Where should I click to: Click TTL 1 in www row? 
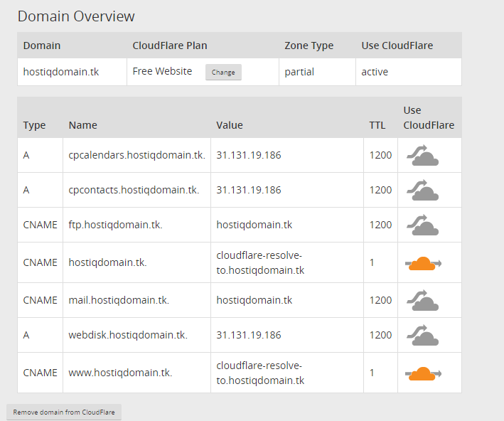click(x=372, y=373)
